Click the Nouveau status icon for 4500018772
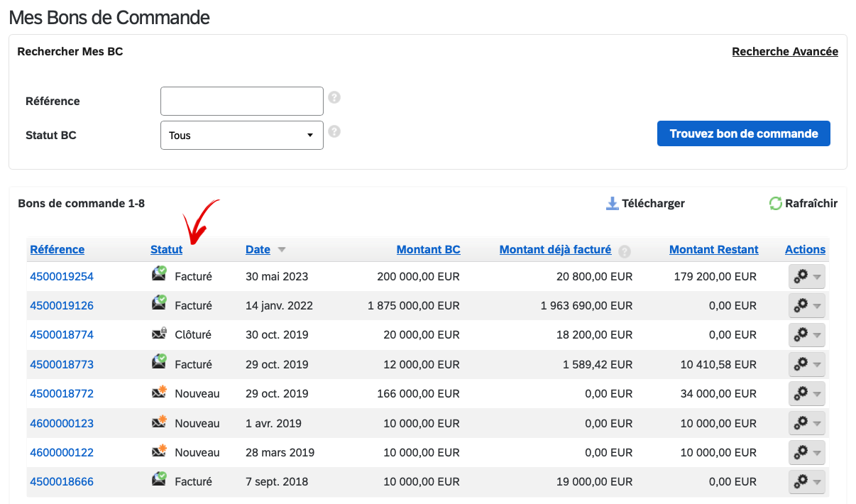Screen dimensions: 856x504 [x=160, y=392]
